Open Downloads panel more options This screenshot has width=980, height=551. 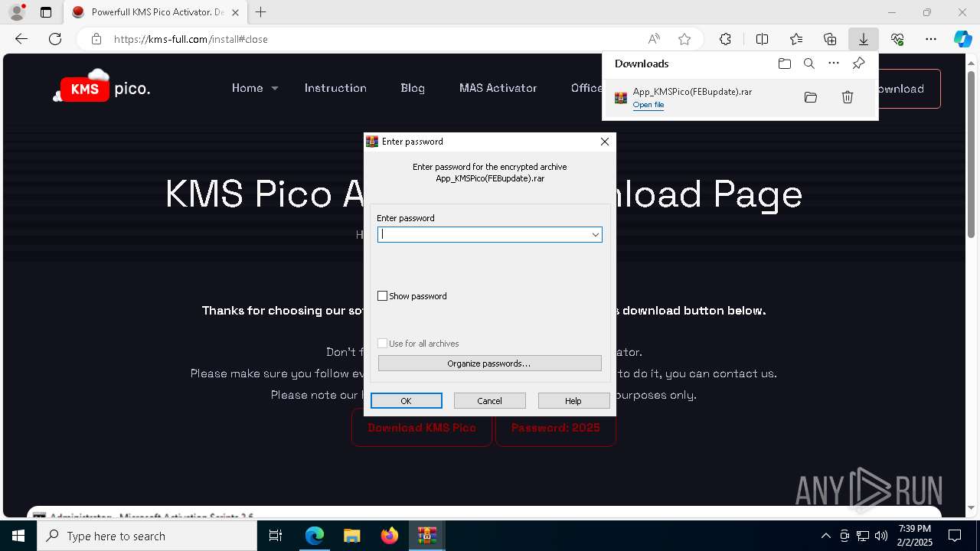[x=834, y=64]
